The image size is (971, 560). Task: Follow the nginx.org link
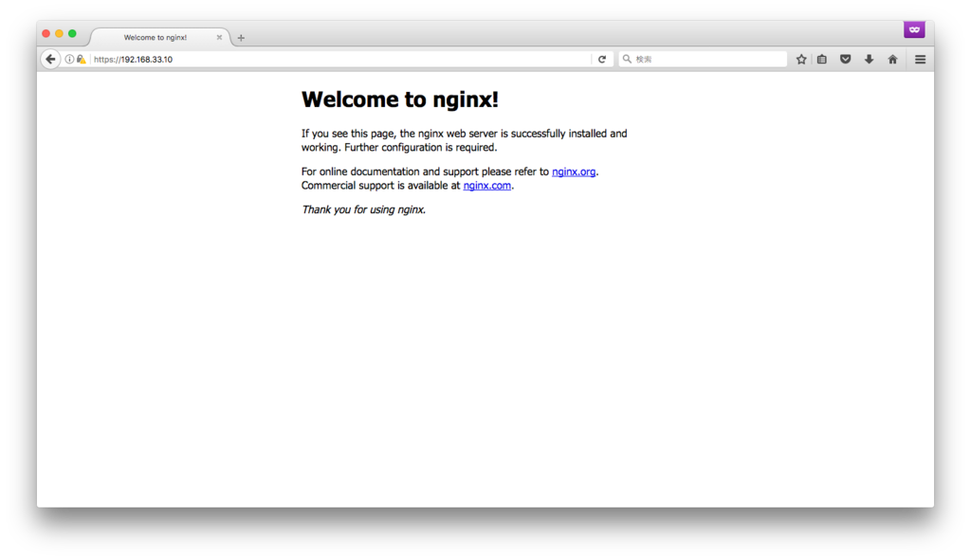click(574, 172)
